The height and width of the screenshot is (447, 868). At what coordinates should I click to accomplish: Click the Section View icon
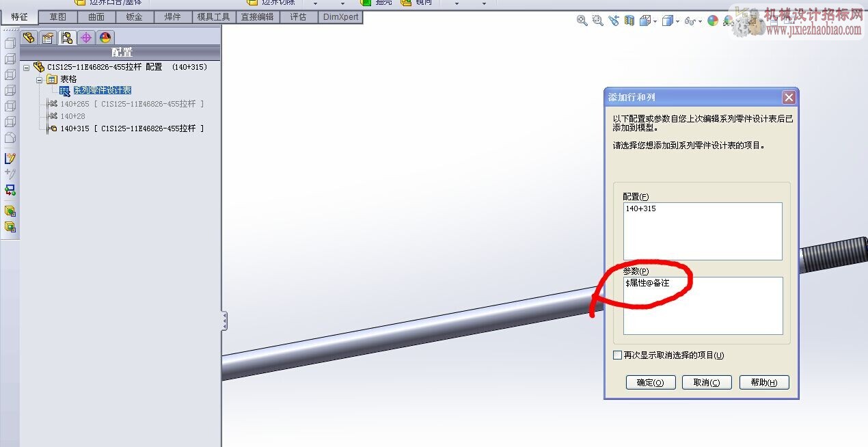[x=629, y=21]
